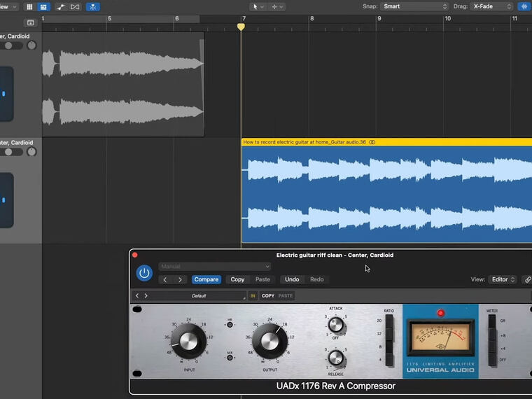Expand the Drag mode X-Fade dropdown
The image size is (532, 399).
coord(492,6)
